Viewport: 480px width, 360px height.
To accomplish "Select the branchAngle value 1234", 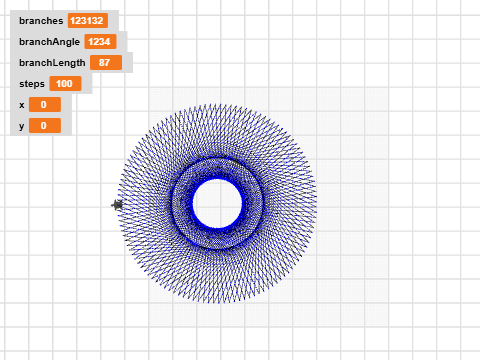I will pyautogui.click(x=100, y=42).
